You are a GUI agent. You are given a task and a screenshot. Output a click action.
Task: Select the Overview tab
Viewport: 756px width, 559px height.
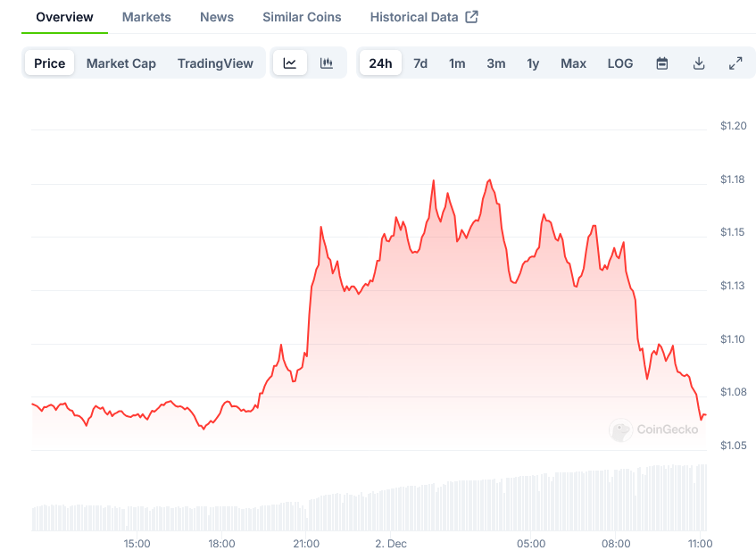point(64,17)
